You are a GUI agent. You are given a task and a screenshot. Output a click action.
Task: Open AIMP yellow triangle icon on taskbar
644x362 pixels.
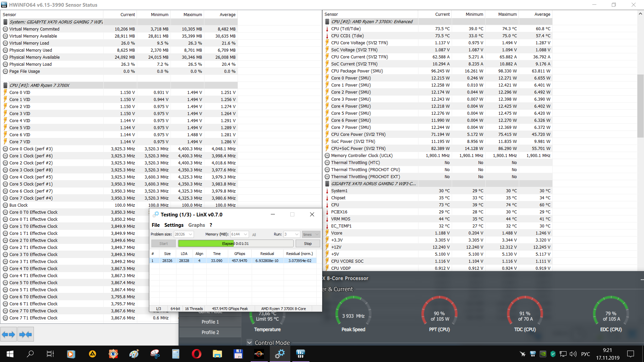[x=92, y=354]
